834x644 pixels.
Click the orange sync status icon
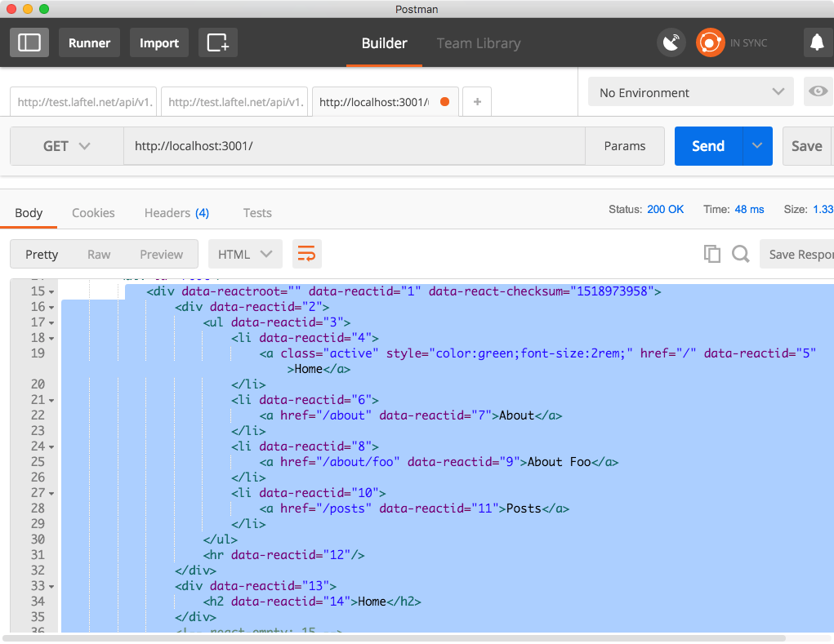point(710,42)
